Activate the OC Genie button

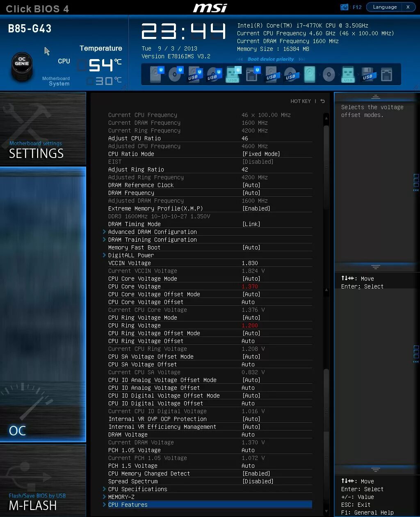(x=22, y=66)
